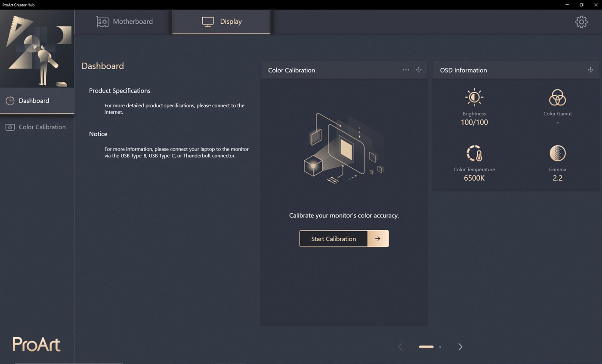602x364 pixels.
Task: Open the settings gear icon
Action: point(581,22)
